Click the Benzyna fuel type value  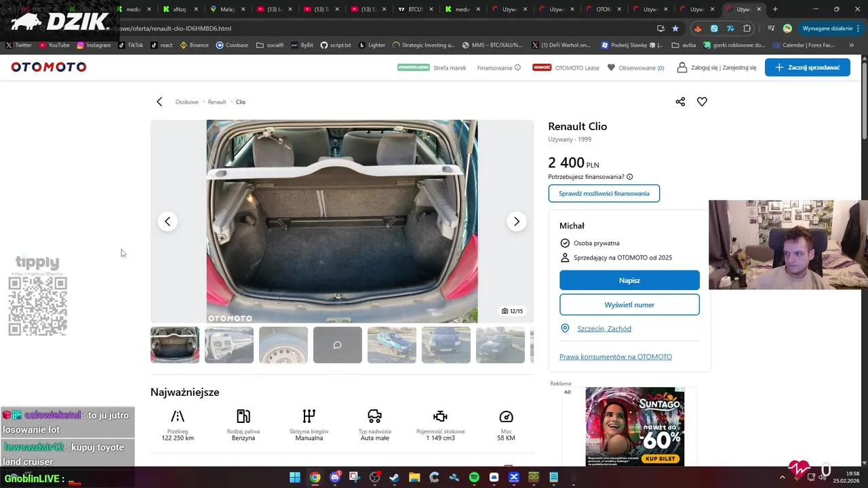click(243, 438)
